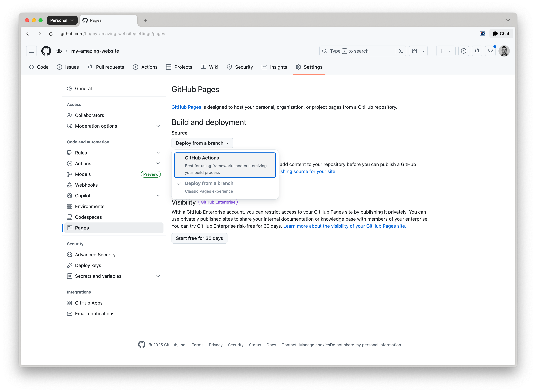Switch to the Insights tab
536x392 pixels.
pos(274,67)
